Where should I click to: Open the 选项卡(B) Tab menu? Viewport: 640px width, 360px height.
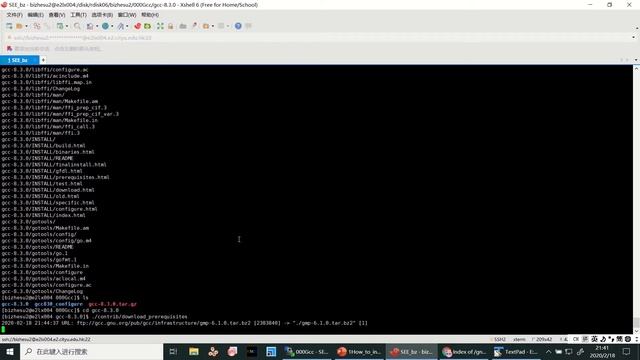pyautogui.click(x=102, y=15)
